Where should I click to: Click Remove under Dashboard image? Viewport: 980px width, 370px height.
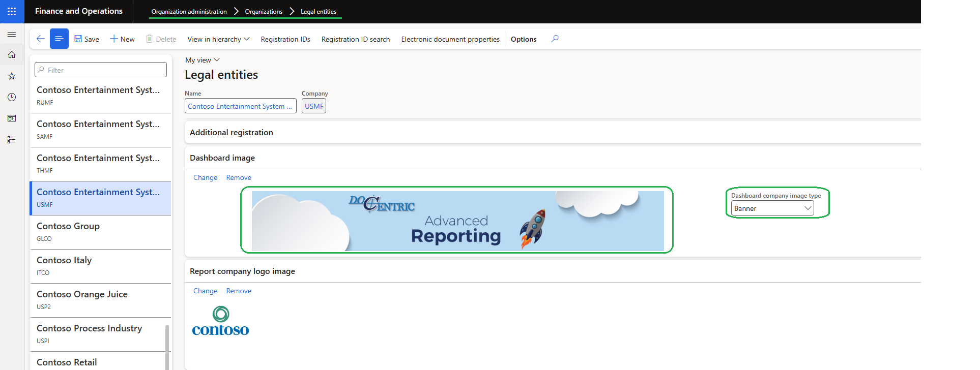pyautogui.click(x=239, y=177)
